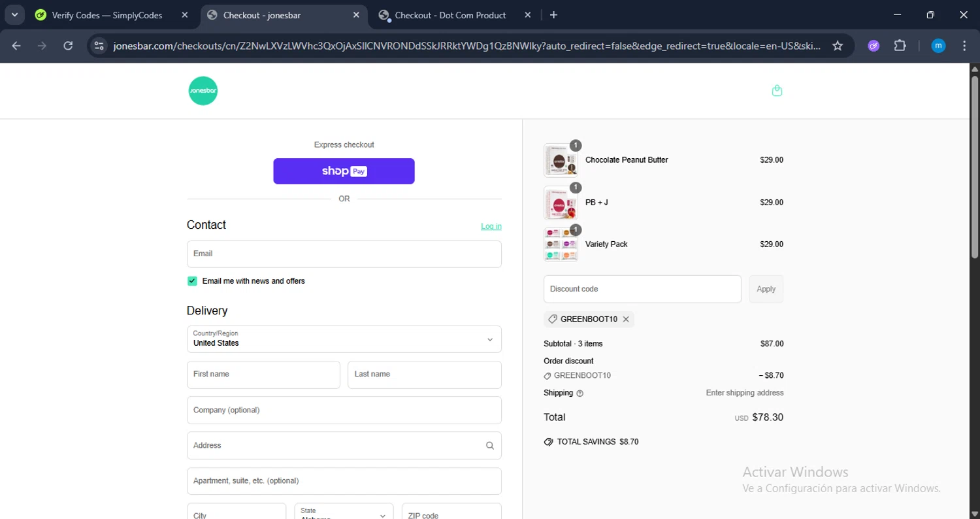Viewport: 980px width, 519px height.
Task: Click the Express checkout heading
Action: coord(344,145)
